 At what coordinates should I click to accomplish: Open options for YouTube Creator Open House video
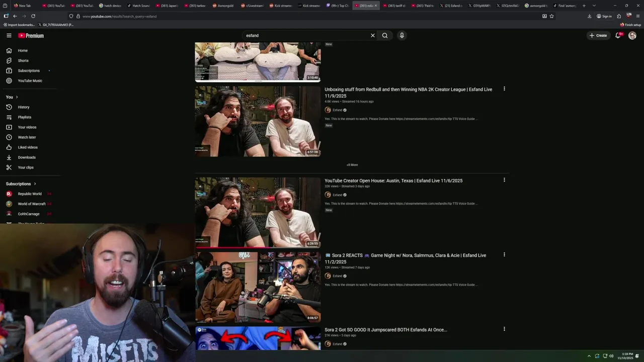tap(504, 180)
